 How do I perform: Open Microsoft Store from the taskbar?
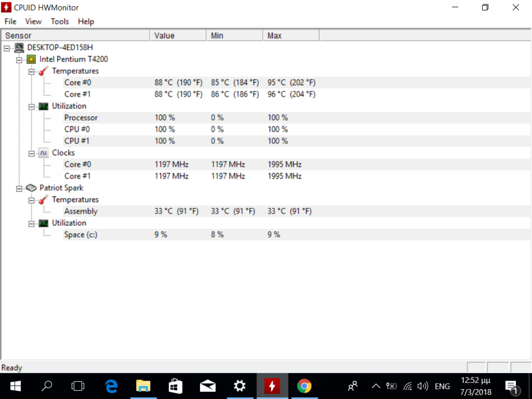[x=176, y=386]
